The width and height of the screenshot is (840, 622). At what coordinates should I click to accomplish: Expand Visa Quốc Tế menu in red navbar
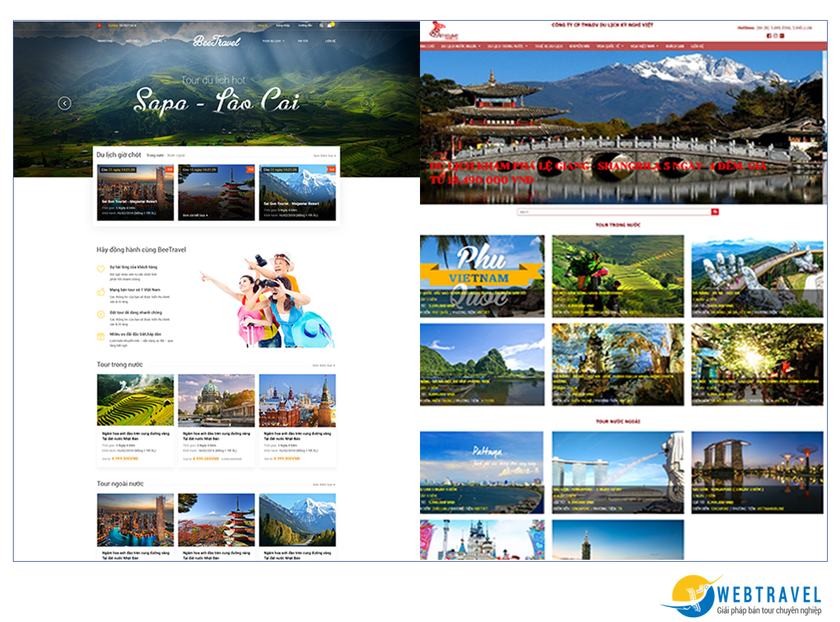point(610,46)
